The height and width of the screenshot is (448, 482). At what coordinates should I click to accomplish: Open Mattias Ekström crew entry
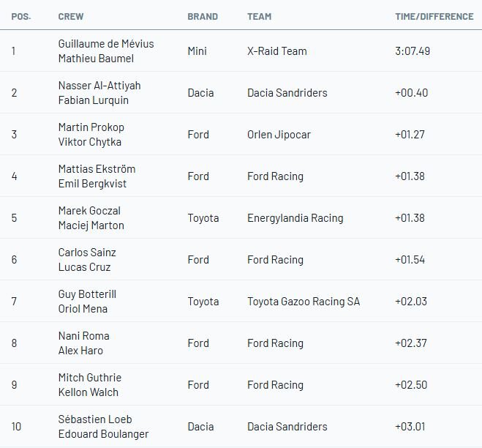tap(97, 169)
